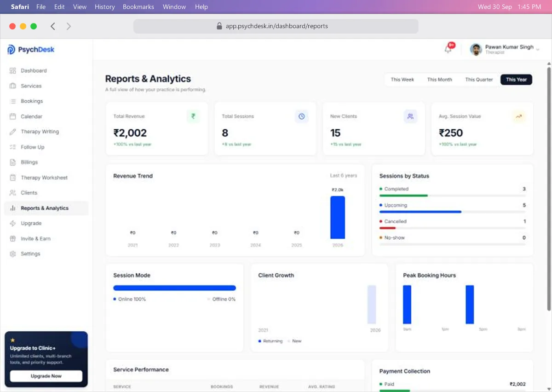Click the Safari back arrow

point(53,26)
